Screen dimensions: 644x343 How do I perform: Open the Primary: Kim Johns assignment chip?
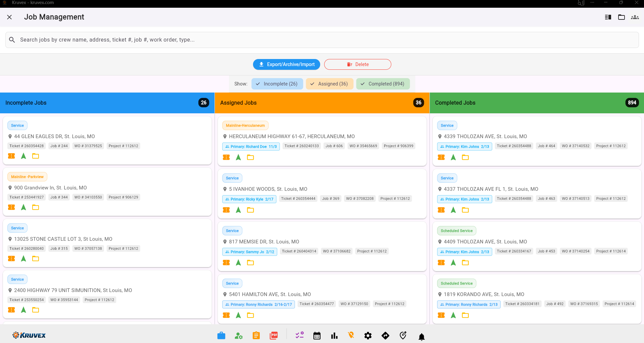click(464, 147)
